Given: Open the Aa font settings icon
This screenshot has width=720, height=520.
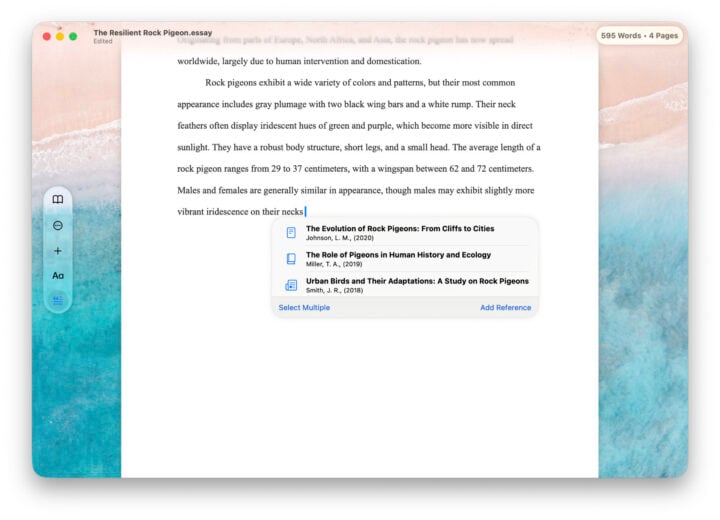Looking at the screenshot, I should point(58,276).
